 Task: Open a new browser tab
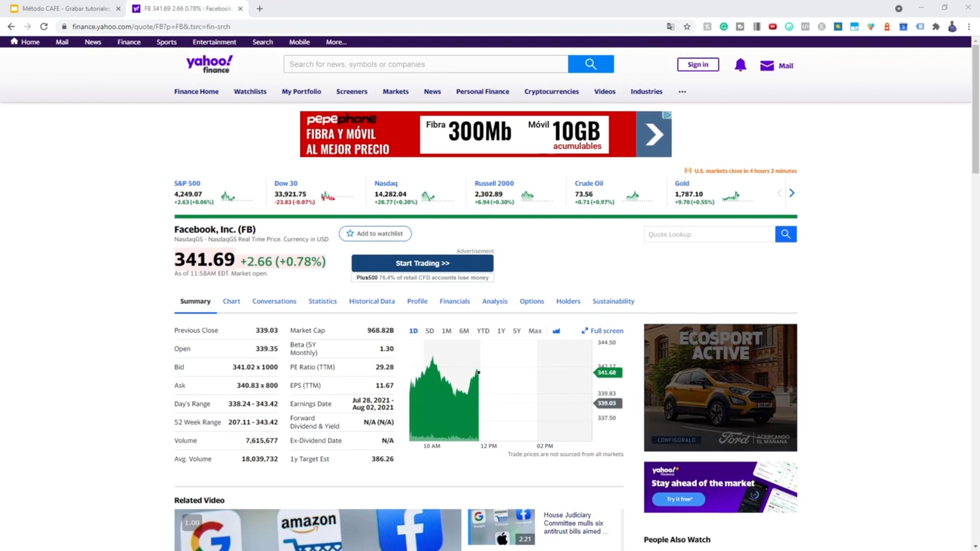coord(260,9)
